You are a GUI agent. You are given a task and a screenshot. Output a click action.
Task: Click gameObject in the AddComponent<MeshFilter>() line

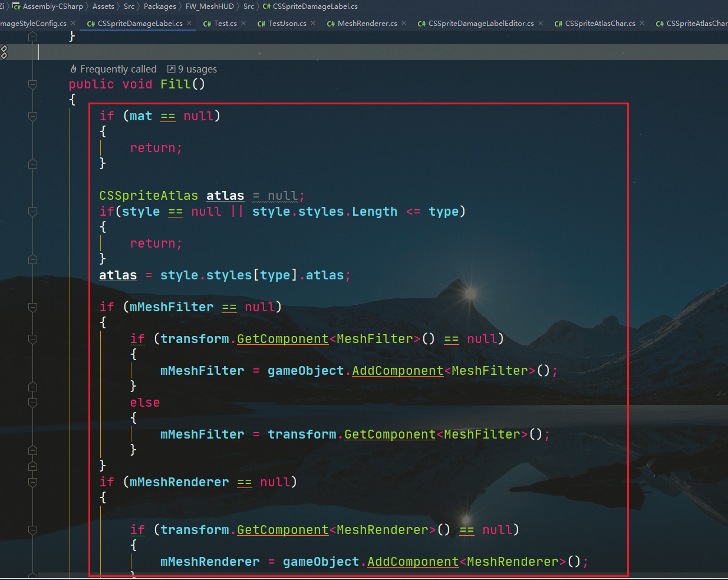point(306,371)
